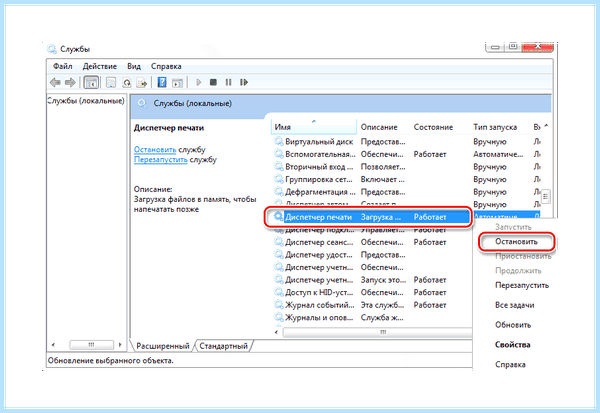
Task: Click the icon in the Службы (локальные) header
Action: (142, 104)
